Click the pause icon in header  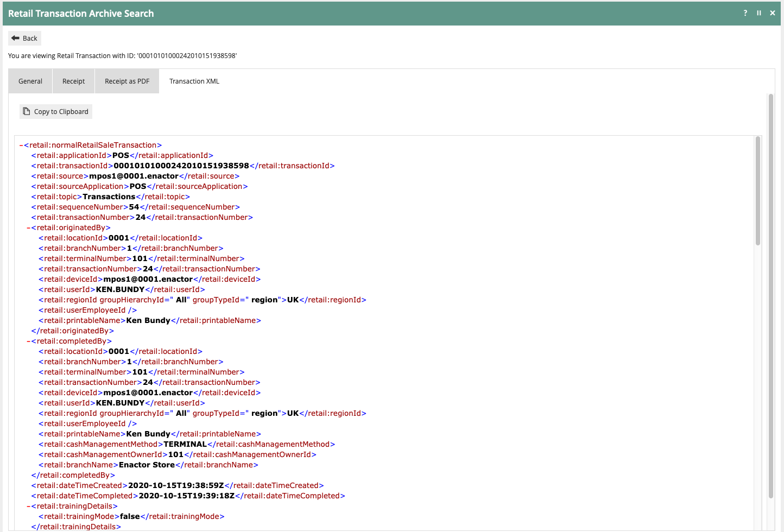click(758, 13)
